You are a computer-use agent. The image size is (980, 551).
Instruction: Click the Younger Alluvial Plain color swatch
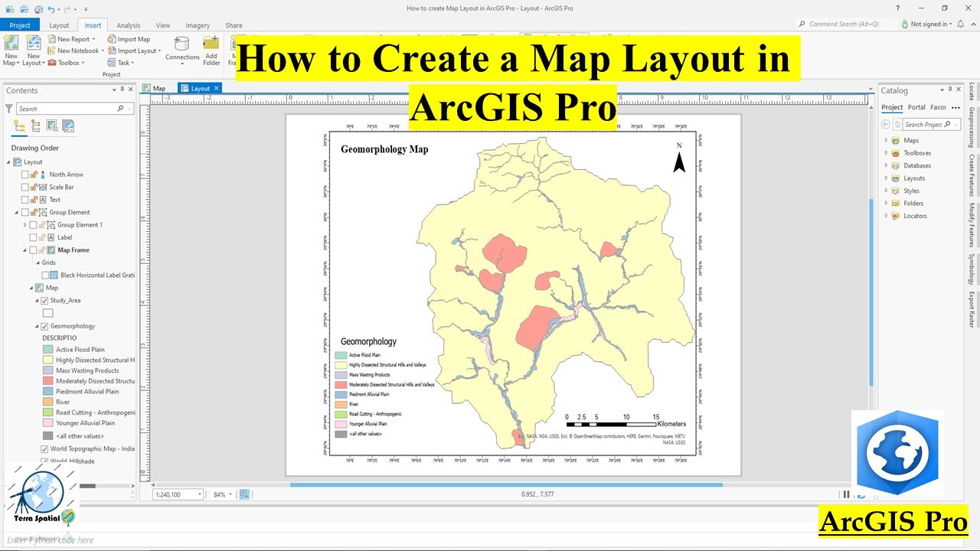(x=47, y=422)
